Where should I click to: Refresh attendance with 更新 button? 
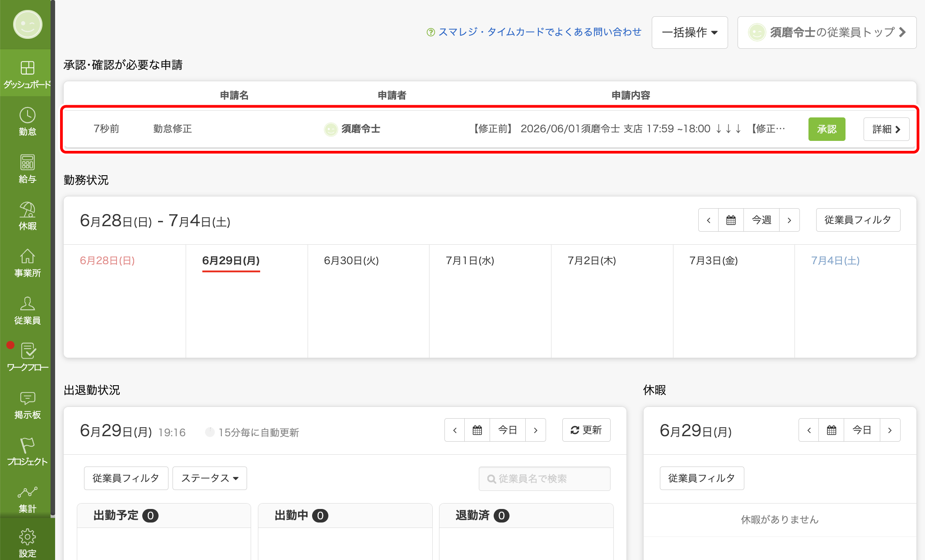pos(586,430)
